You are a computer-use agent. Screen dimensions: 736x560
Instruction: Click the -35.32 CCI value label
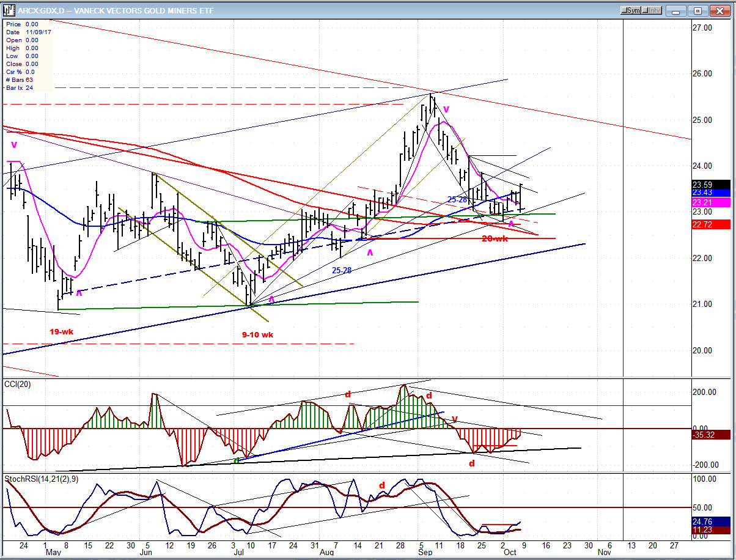coord(711,435)
